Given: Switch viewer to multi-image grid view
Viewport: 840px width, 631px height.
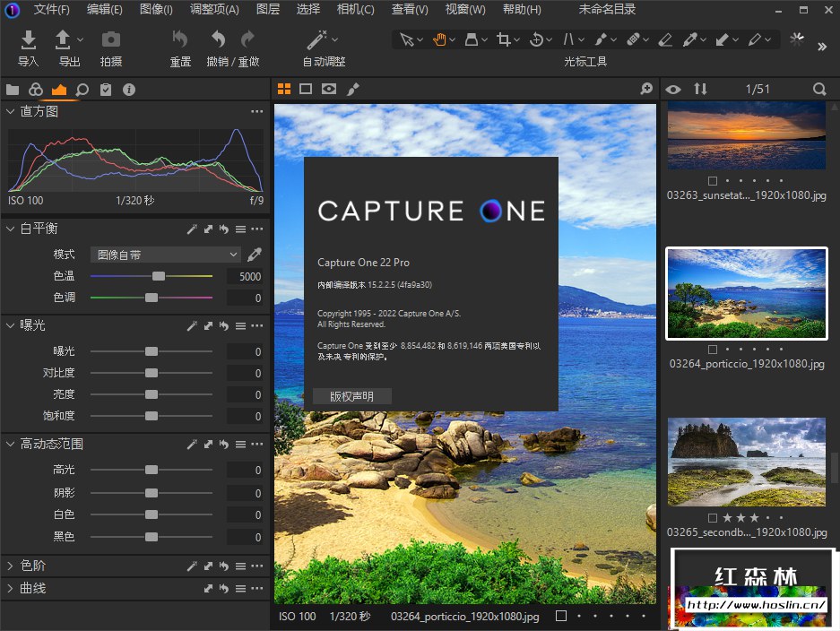Looking at the screenshot, I should [283, 89].
